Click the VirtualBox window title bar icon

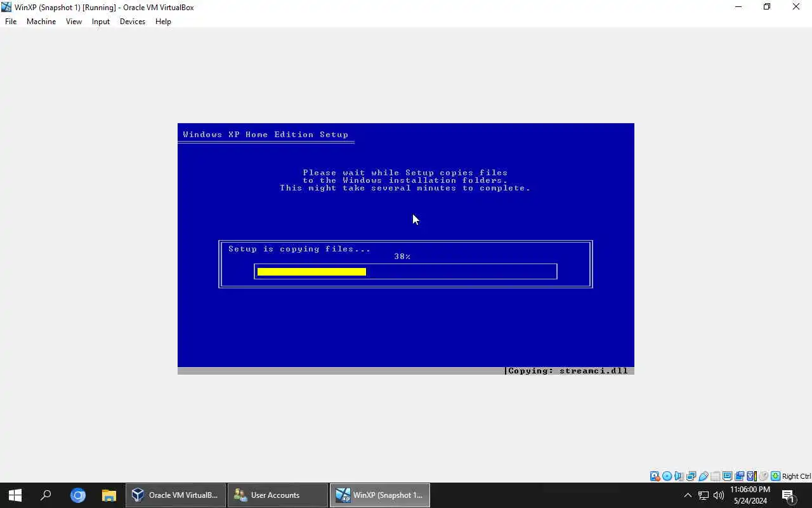pos(6,7)
